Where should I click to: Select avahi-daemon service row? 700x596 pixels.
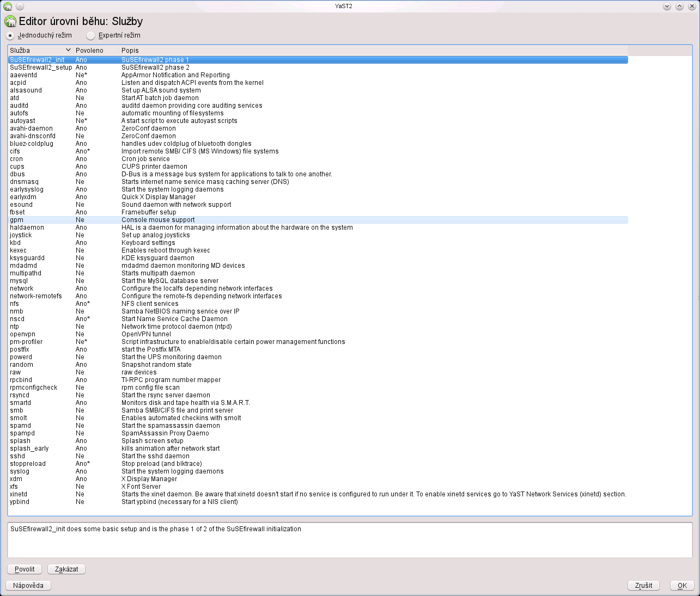[318, 128]
